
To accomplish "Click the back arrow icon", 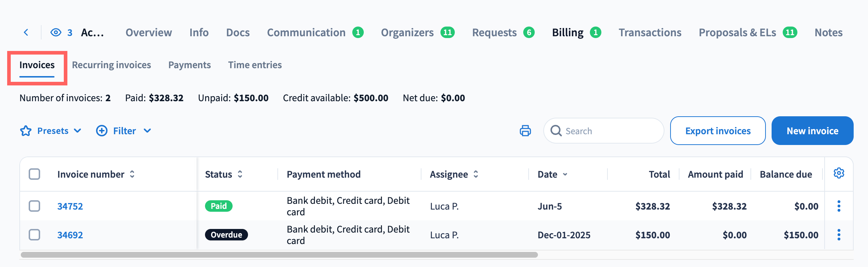I will [26, 32].
